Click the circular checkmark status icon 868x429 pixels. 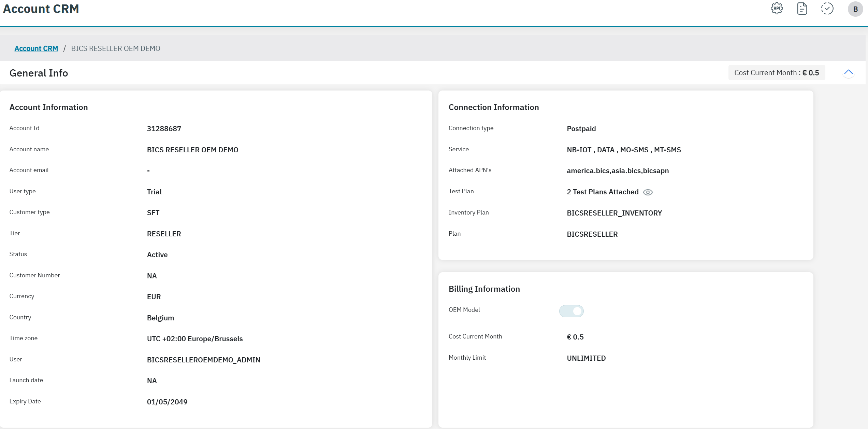[827, 9]
